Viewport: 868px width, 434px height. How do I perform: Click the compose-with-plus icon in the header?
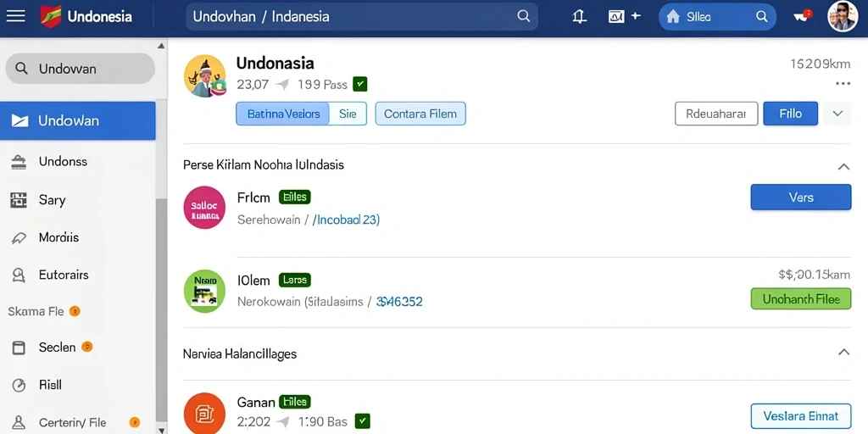point(624,17)
